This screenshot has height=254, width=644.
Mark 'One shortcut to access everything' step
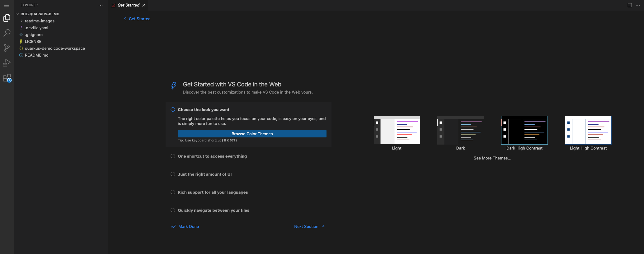[x=173, y=156]
